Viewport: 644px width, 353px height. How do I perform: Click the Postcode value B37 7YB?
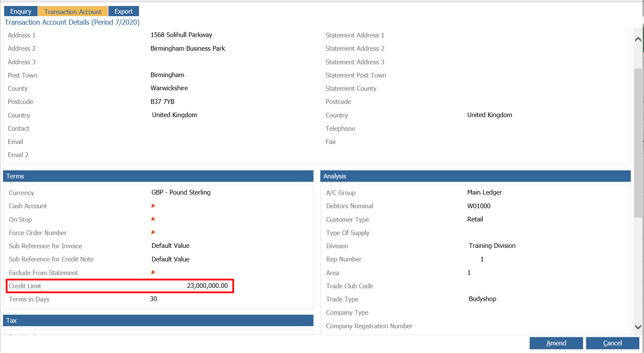162,102
